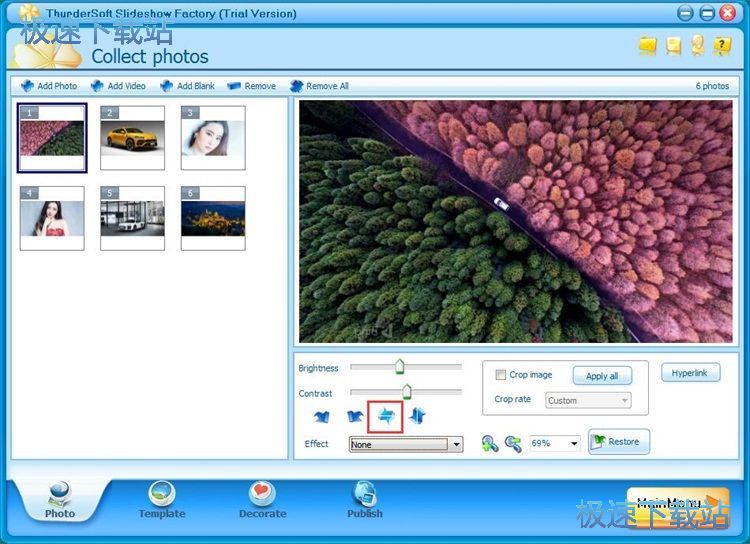This screenshot has height=544, width=750.
Task: Click the help question mark icon
Action: tap(722, 45)
